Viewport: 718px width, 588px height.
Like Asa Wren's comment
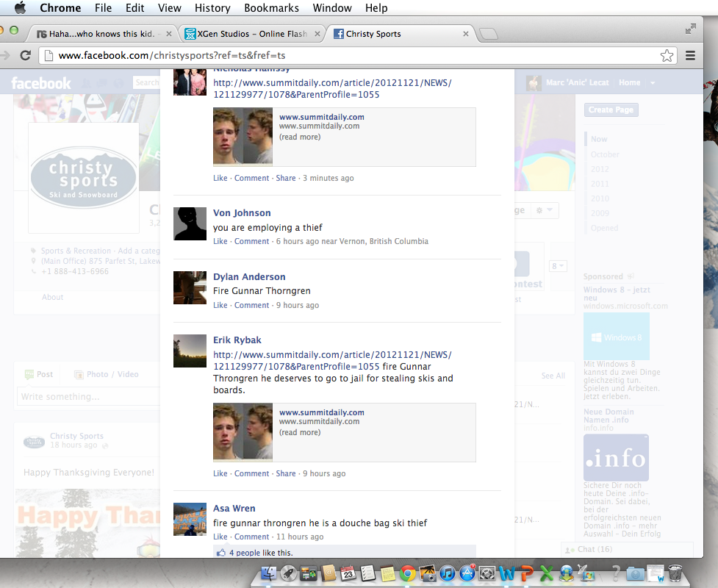point(220,537)
